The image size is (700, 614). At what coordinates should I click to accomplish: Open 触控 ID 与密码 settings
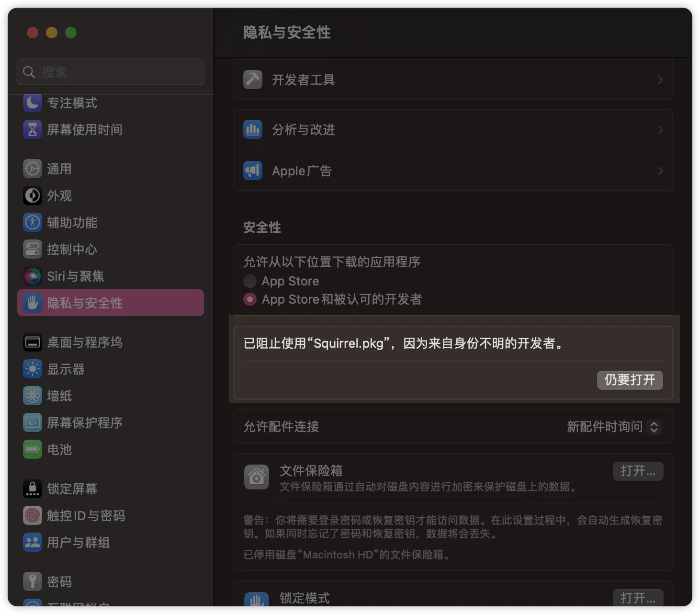coord(111,515)
